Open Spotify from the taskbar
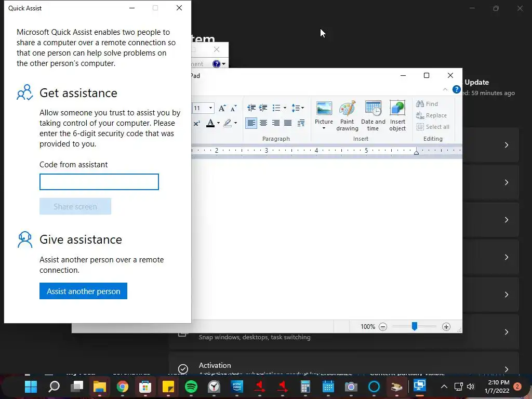 (x=191, y=387)
